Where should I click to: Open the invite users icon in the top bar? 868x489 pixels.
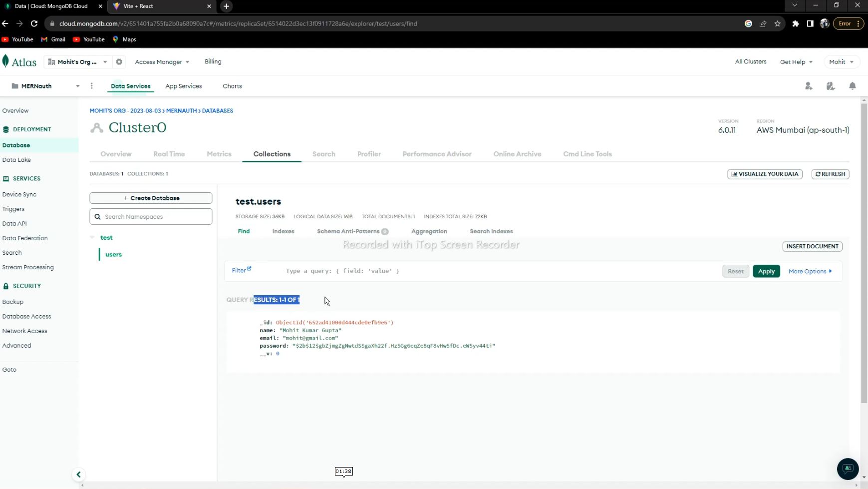pyautogui.click(x=809, y=86)
